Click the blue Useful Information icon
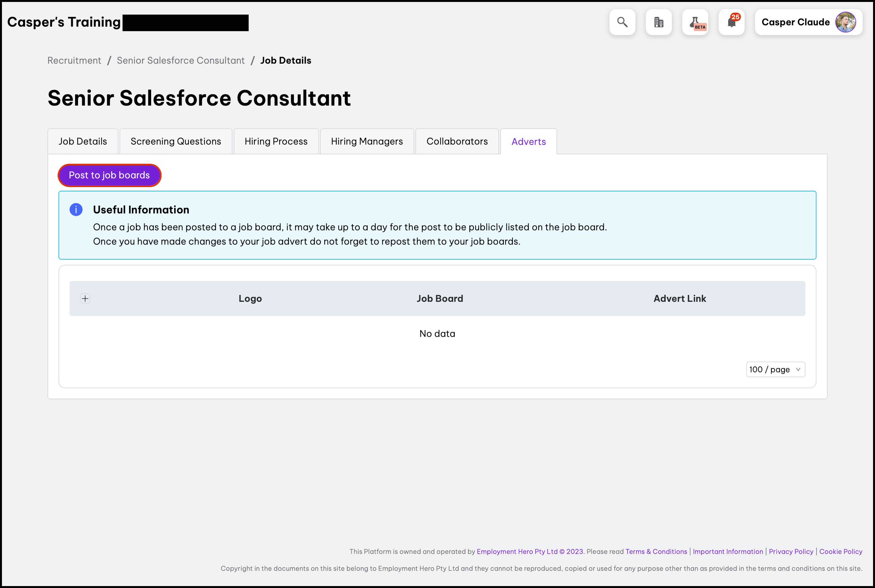 76,210
